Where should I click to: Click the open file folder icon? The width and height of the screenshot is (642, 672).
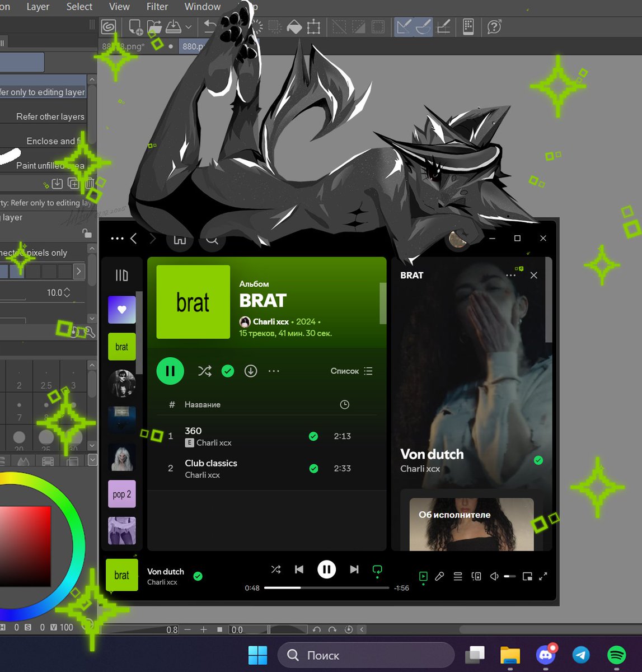click(x=154, y=26)
